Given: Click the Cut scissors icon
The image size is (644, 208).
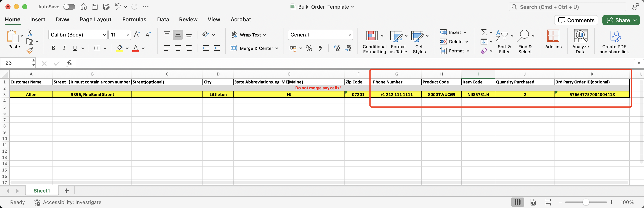Looking at the screenshot, I should click(x=30, y=32).
